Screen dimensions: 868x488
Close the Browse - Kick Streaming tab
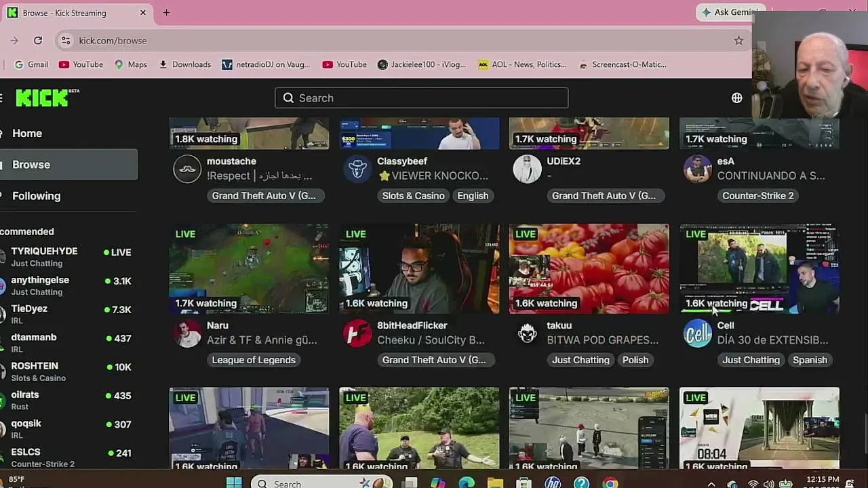click(x=143, y=12)
